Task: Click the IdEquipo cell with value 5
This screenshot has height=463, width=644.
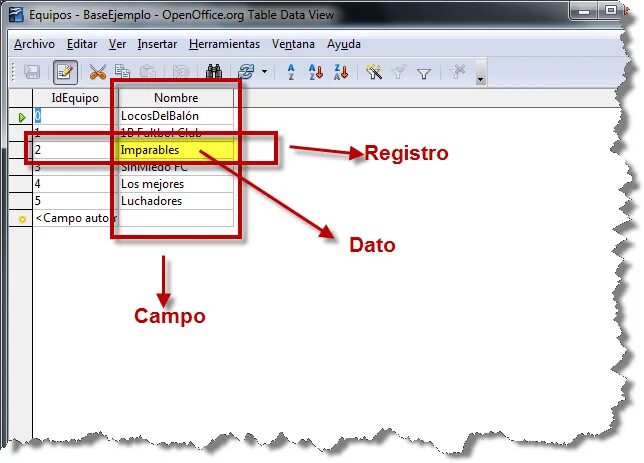Action: coord(75,201)
